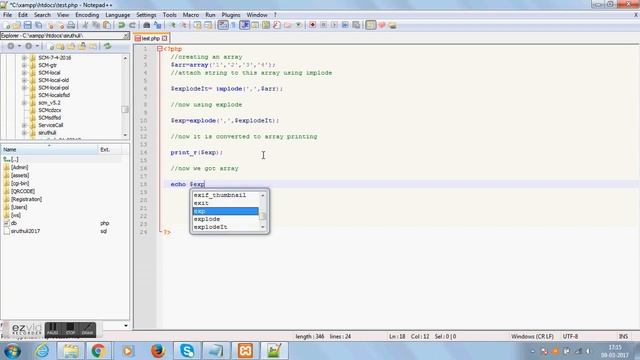Screen dimensions: 640x360
Task: Open the Language menu
Action: tap(118, 15)
